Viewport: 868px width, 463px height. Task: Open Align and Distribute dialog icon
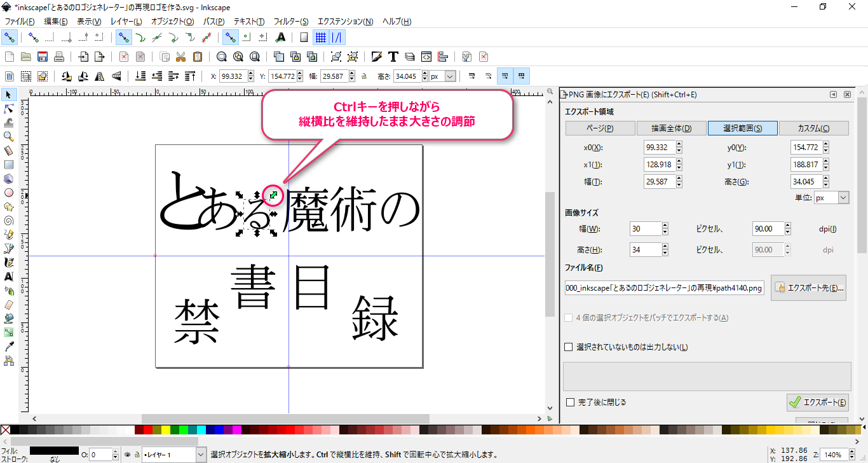point(443,57)
